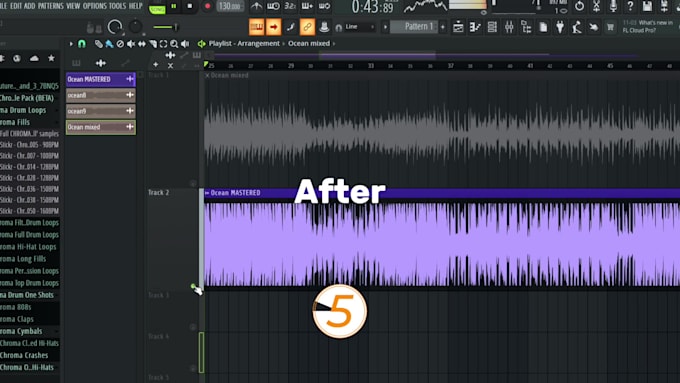Select the playlist Delete tool
This screenshot has height=383, width=680.
click(120, 44)
